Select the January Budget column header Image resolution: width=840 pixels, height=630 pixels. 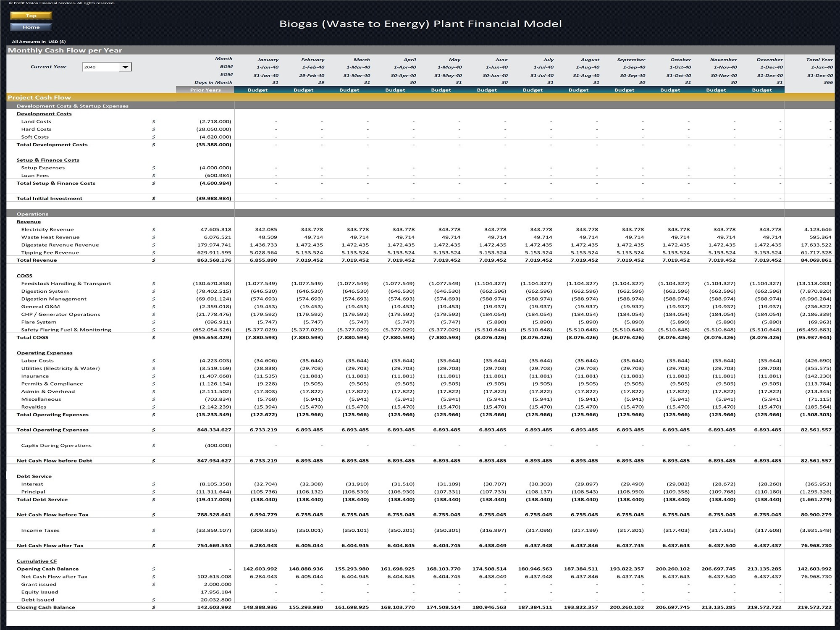click(x=257, y=89)
